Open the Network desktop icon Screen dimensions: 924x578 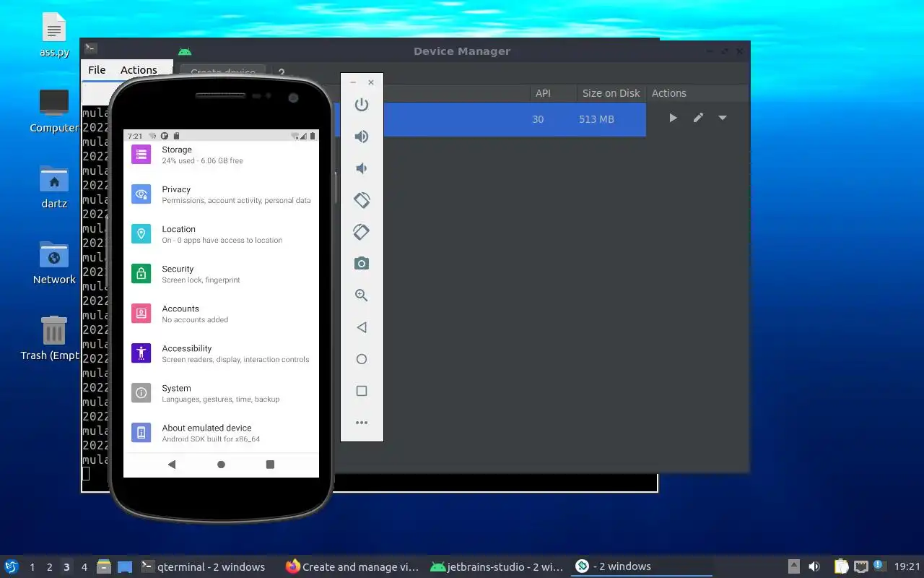pyautogui.click(x=54, y=263)
